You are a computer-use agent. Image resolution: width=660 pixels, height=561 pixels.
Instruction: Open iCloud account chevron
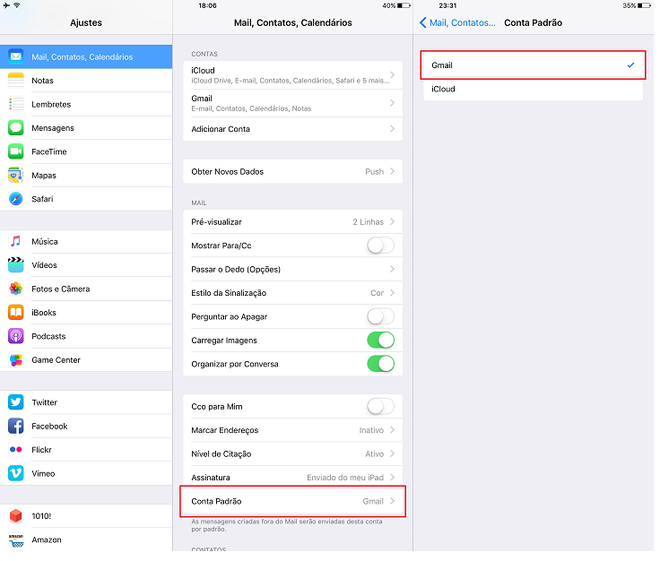click(392, 74)
